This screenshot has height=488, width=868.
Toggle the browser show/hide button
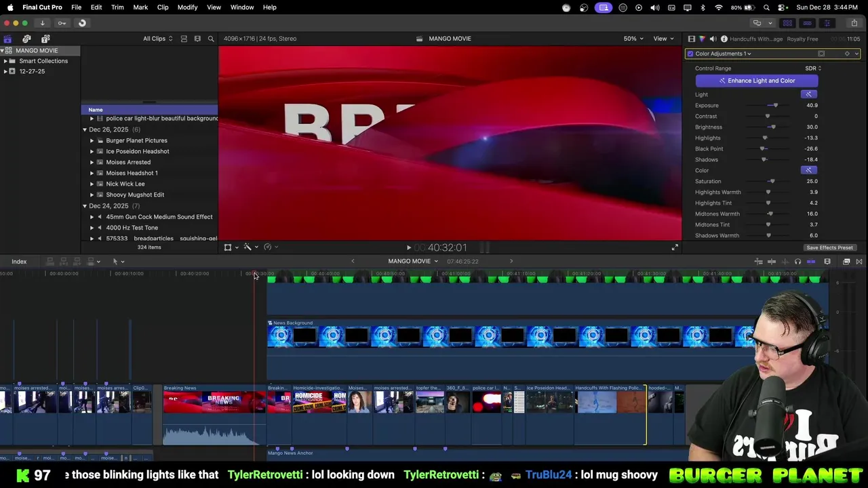pos(788,23)
